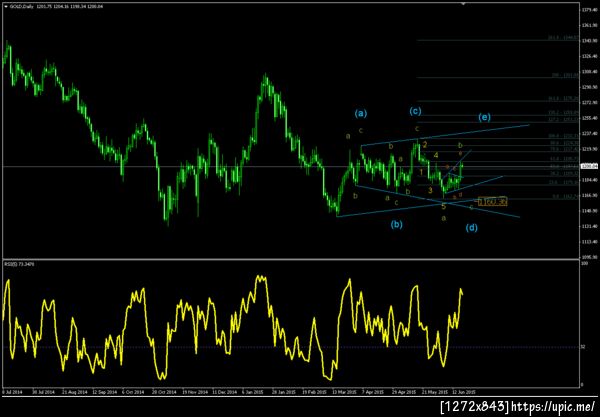Click the 1237.40 price axis value

[589, 133]
